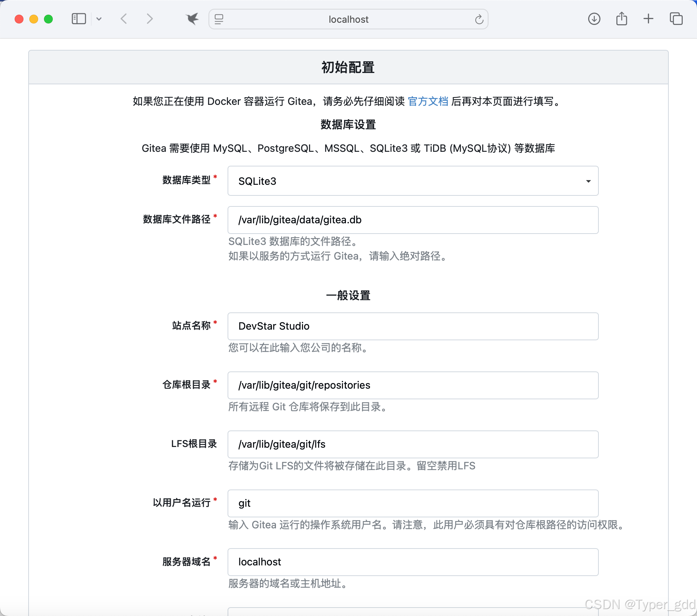Click the Gitea bird logo in the toolbar
This screenshot has width=697, height=616.
pos(192,19)
